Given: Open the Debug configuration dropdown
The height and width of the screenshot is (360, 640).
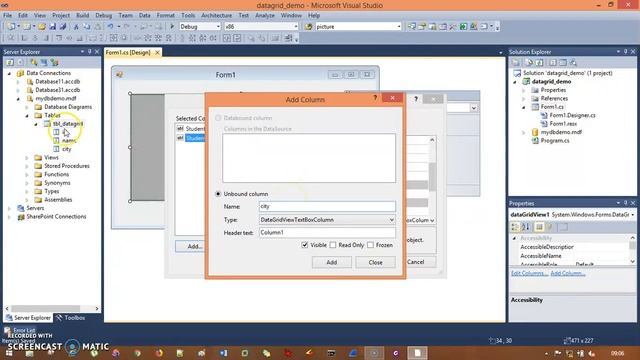Looking at the screenshot, I should 218,27.
